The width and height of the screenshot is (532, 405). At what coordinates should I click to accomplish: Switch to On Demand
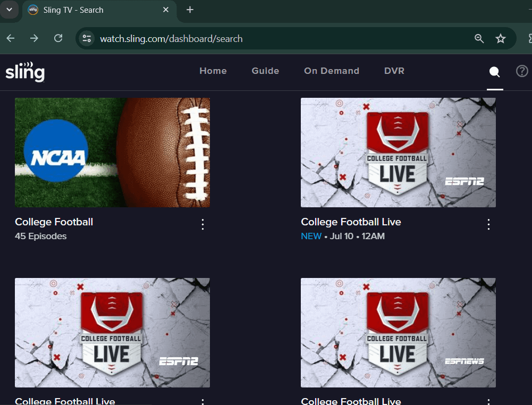(x=332, y=71)
